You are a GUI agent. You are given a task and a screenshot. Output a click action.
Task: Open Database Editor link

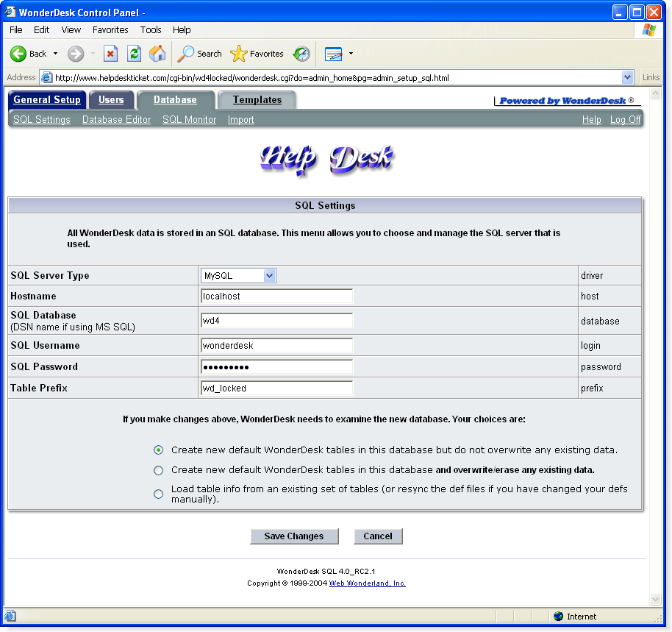tap(117, 120)
